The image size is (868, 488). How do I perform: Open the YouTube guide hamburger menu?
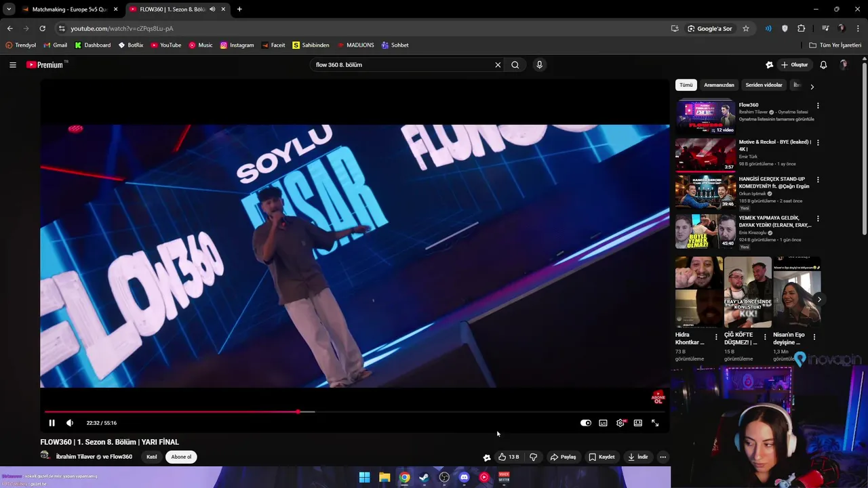(13, 65)
